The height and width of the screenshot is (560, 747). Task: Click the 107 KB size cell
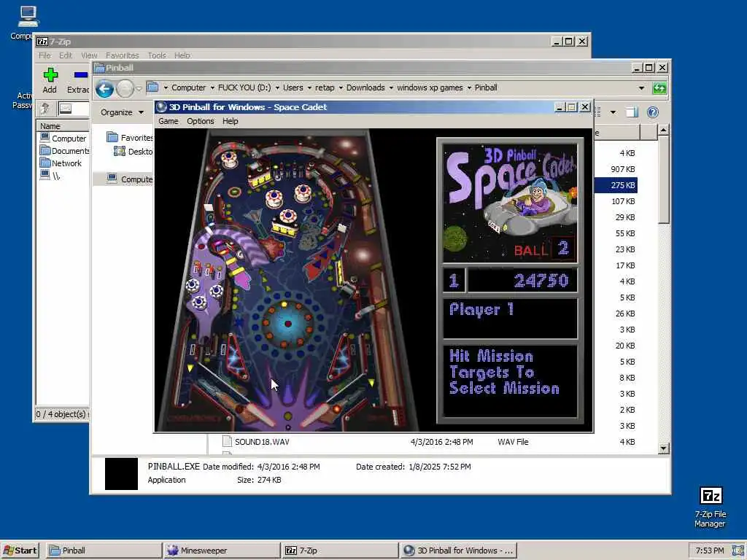[x=623, y=201]
